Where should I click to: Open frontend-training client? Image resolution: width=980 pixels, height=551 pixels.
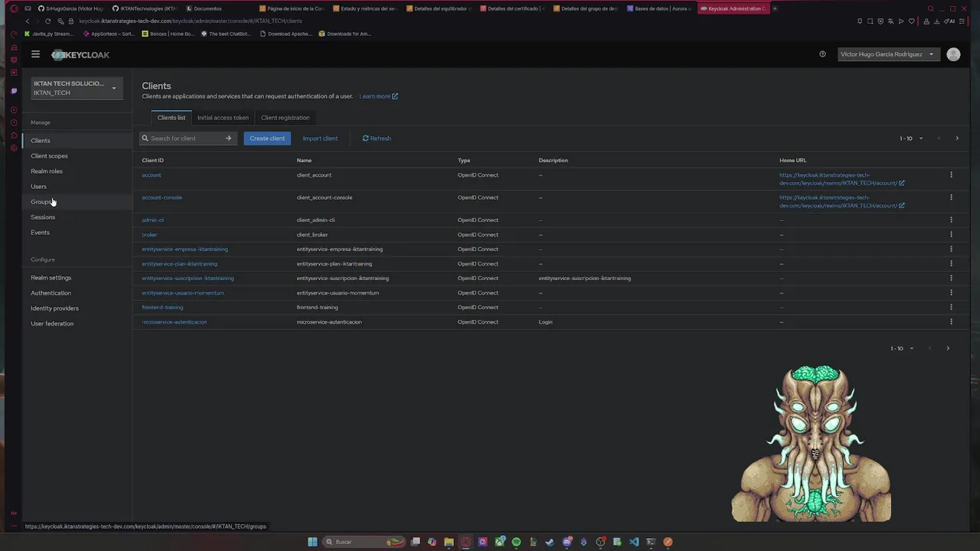click(162, 308)
